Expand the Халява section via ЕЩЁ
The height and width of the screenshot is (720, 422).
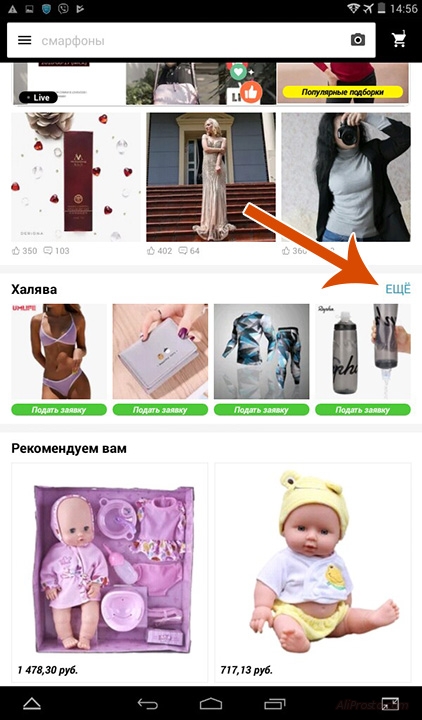point(398,289)
